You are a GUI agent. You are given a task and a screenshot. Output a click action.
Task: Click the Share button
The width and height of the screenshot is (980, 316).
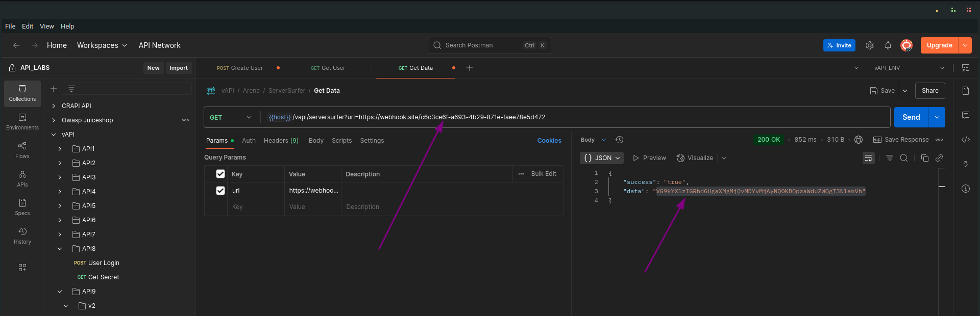930,91
